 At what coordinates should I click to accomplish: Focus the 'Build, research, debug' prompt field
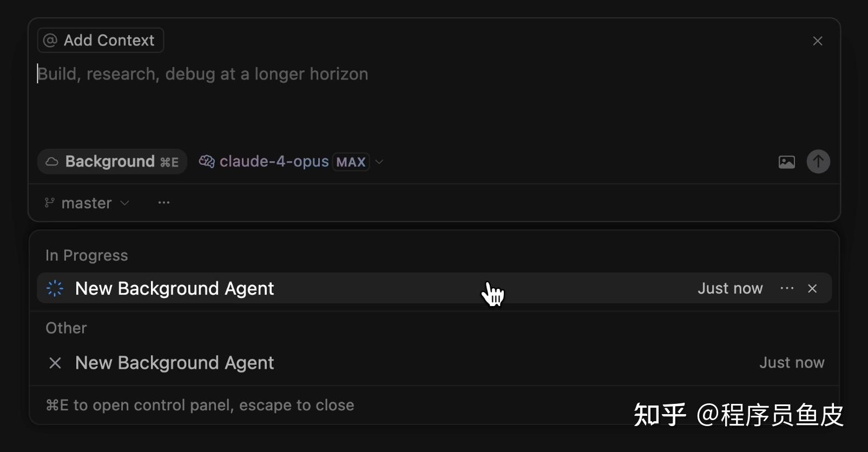pyautogui.click(x=325, y=97)
